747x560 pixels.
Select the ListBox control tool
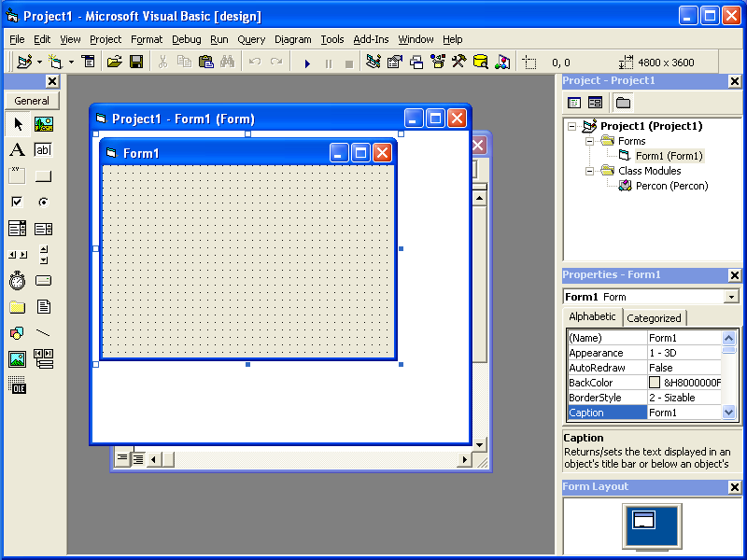[x=43, y=229]
